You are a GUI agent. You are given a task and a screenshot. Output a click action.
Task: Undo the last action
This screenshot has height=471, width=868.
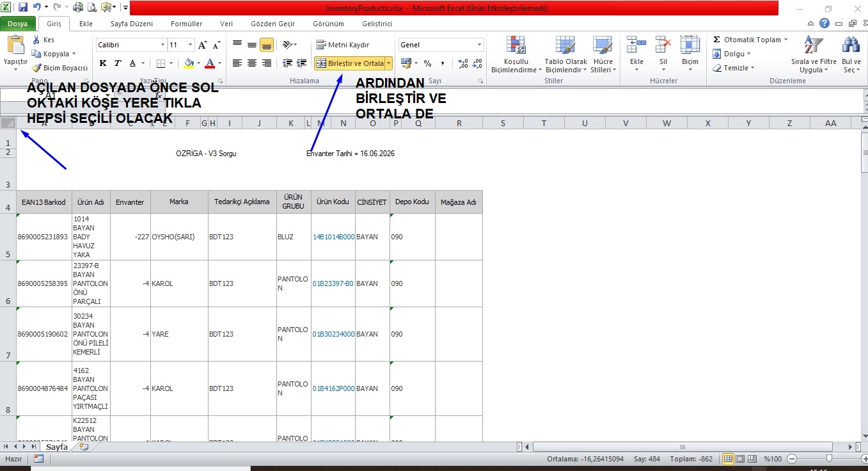pyautogui.click(x=37, y=8)
